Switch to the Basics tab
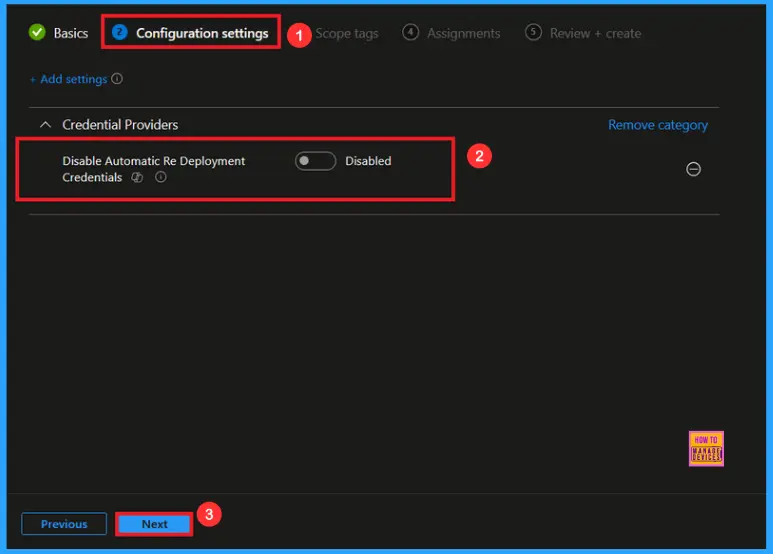Viewport: 773px width, 554px height. [x=70, y=33]
